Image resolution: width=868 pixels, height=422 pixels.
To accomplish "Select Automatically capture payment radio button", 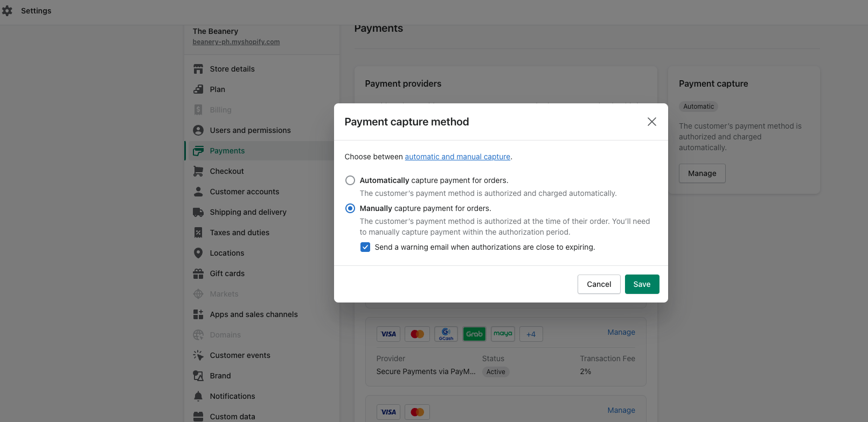I will click(x=350, y=180).
